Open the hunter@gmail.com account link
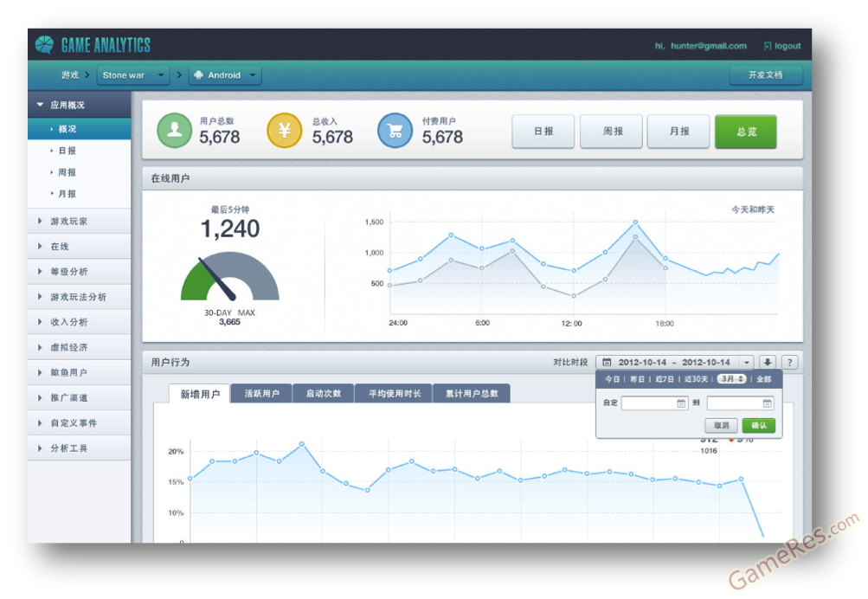The height and width of the screenshot is (599, 868). click(x=708, y=46)
